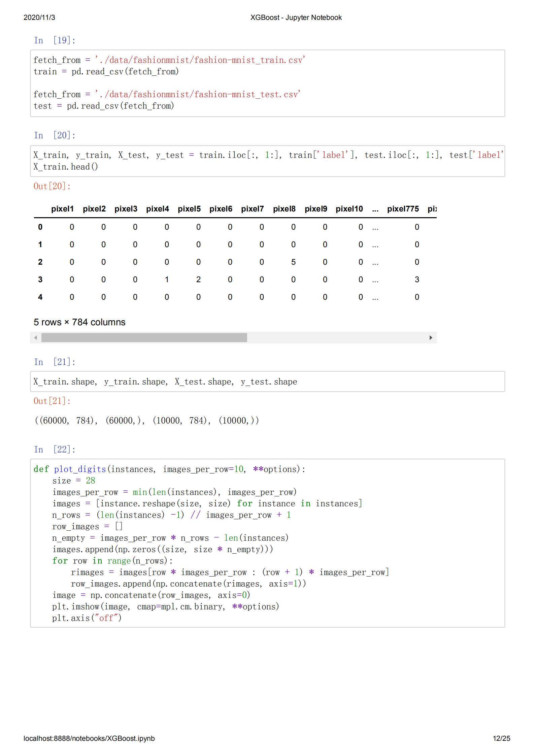
Task: Click the value 2 in the pixel5 column
Action: pyautogui.click(x=198, y=280)
